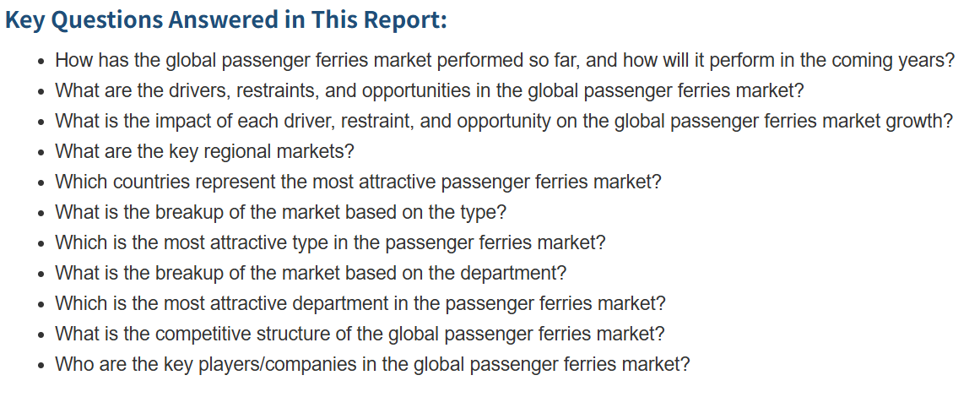Select the drivers, restraints, and opportunities question line
The width and height of the screenshot is (980, 397).
(429, 91)
